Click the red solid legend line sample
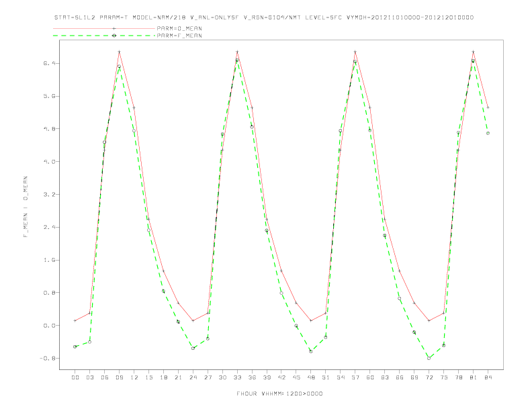Image resolution: width=532 pixels, height=411 pixels. 104,28
